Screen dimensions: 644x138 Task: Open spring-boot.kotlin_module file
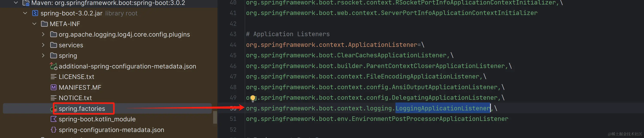(97, 119)
